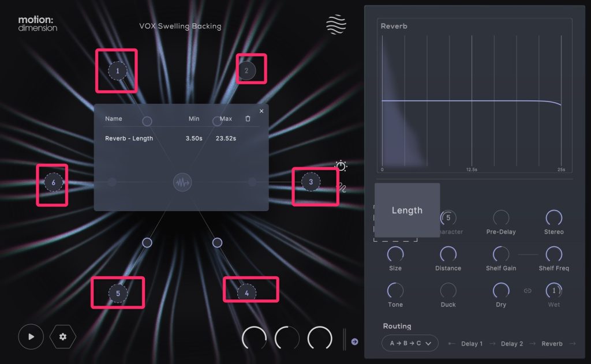This screenshot has height=364, width=591.
Task: Click the timer clock icon
Action: [341, 166]
